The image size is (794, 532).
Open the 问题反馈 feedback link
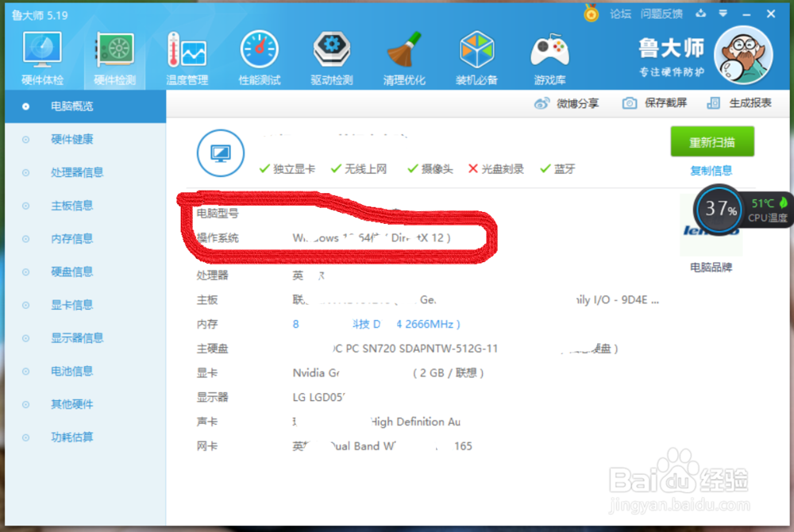coord(661,14)
